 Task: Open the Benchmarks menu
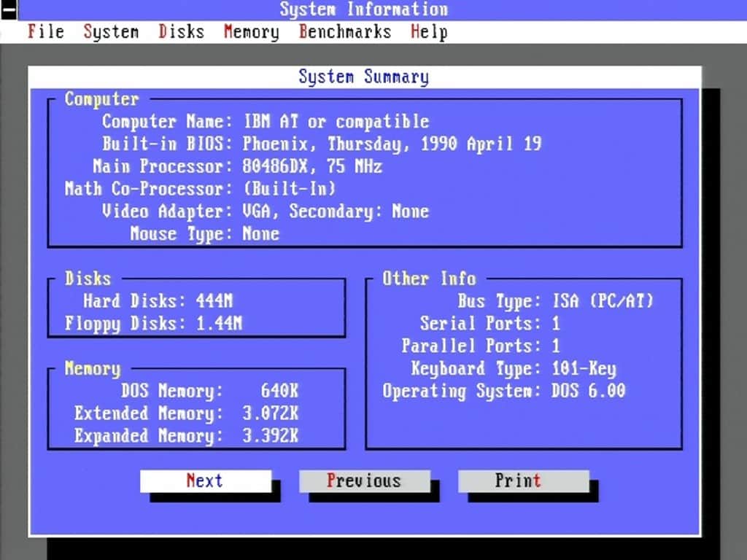pos(345,32)
